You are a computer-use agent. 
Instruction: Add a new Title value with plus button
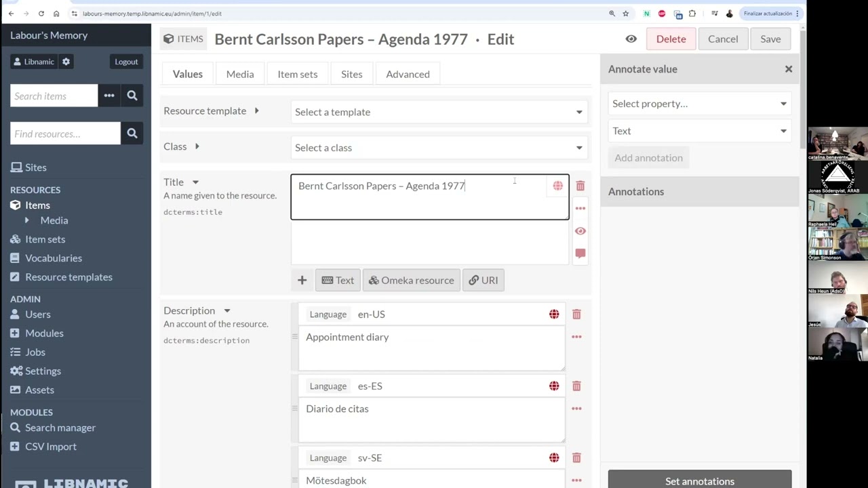coord(302,281)
